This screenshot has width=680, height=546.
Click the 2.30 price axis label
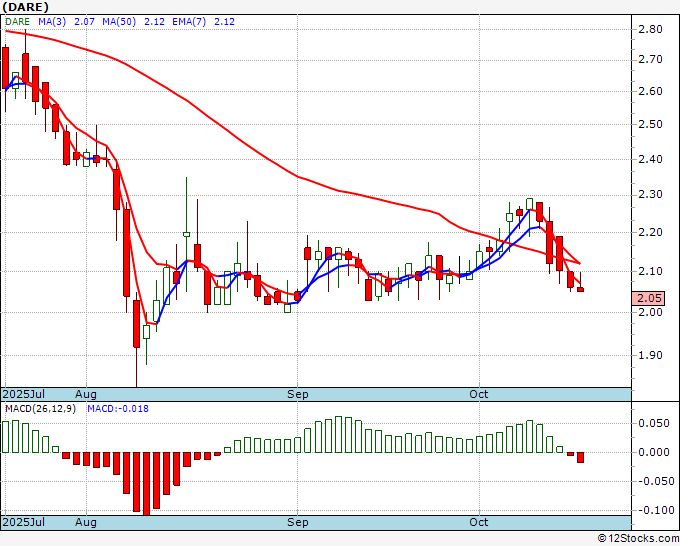click(650, 195)
